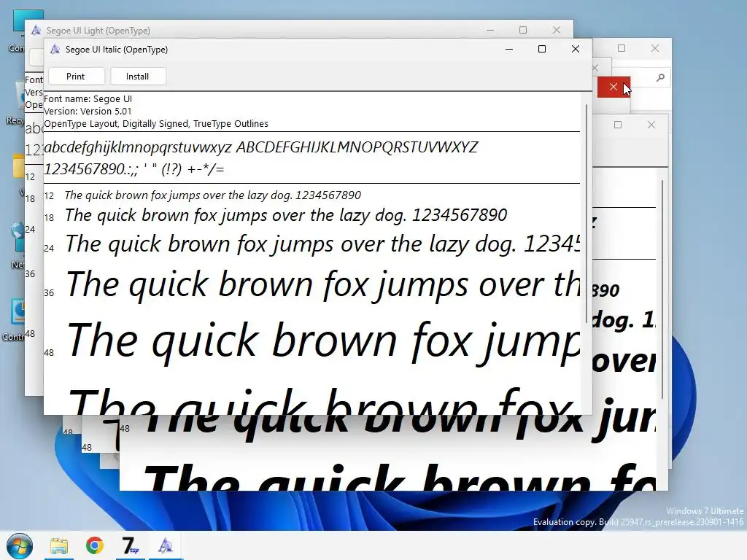Click the Segoe UI Light window title bar icon
The image size is (747, 560).
pyautogui.click(x=36, y=31)
